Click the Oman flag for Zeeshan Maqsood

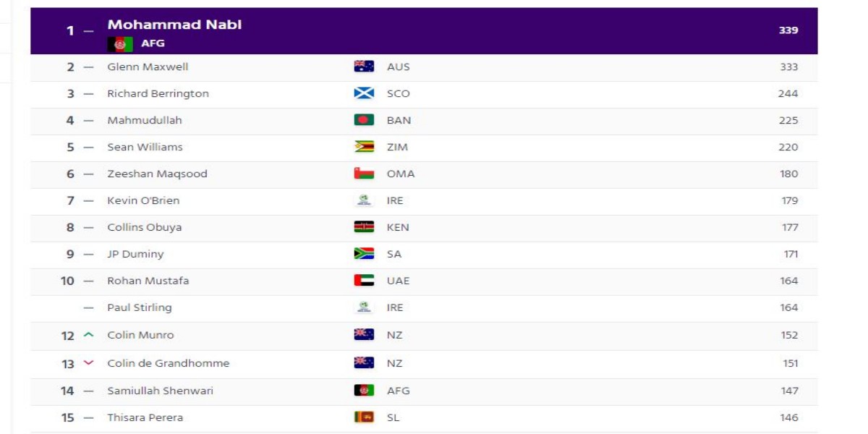pos(364,174)
